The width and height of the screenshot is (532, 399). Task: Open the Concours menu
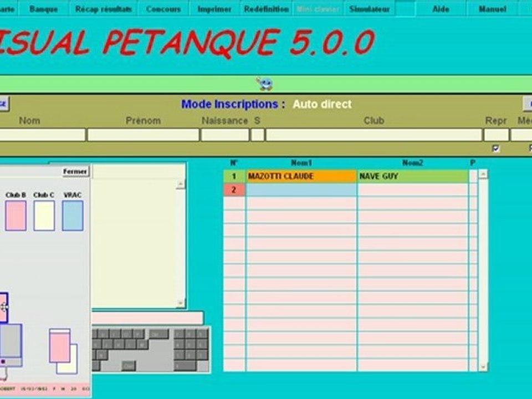(163, 9)
